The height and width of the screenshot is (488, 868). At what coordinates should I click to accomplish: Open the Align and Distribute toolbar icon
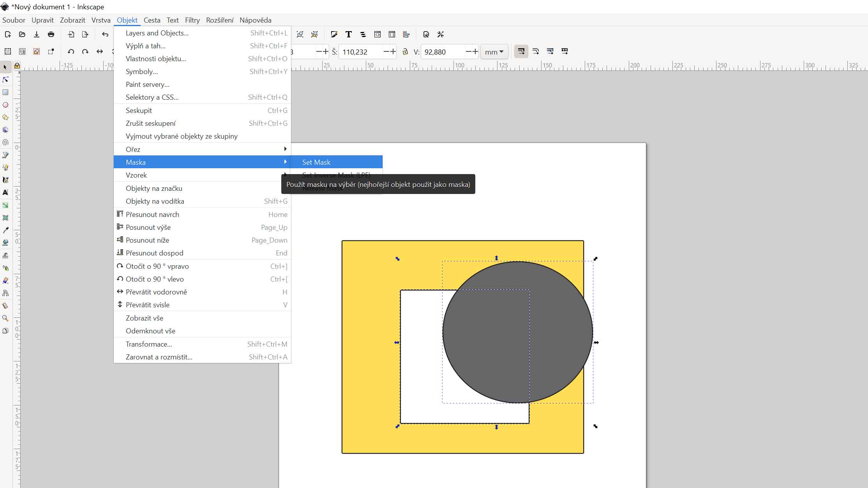pyautogui.click(x=406, y=34)
